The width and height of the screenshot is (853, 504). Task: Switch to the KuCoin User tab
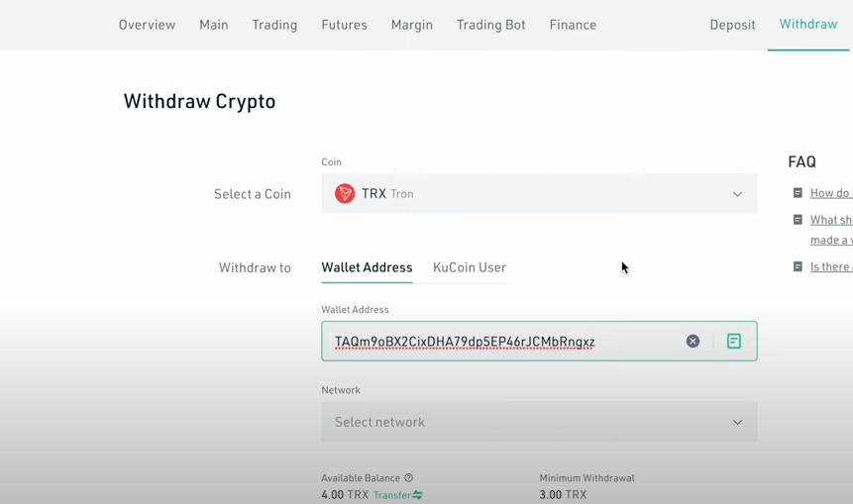(x=469, y=267)
